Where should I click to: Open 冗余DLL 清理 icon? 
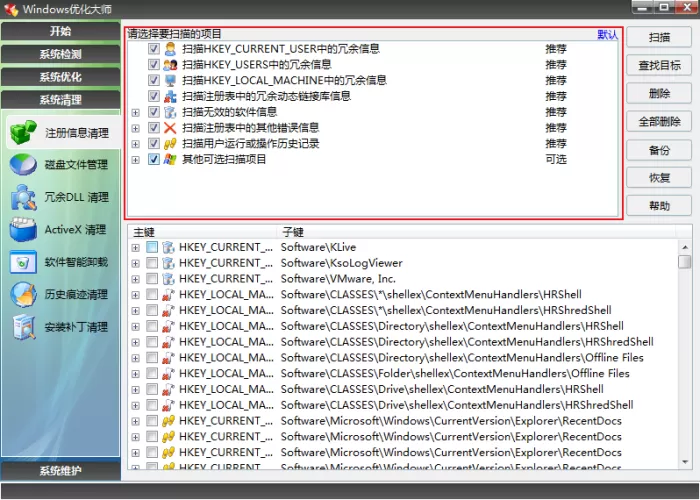pyautogui.click(x=23, y=197)
